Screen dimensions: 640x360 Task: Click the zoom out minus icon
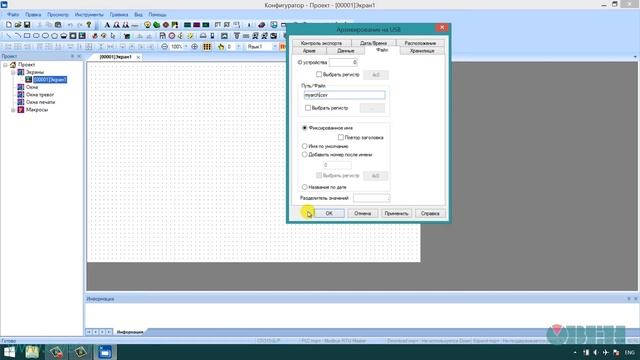point(164,47)
